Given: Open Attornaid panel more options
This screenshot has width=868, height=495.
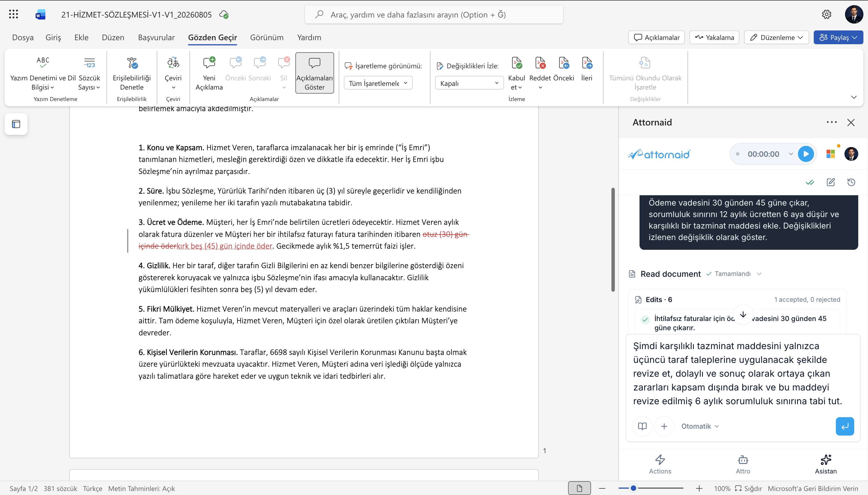Looking at the screenshot, I should [x=831, y=122].
